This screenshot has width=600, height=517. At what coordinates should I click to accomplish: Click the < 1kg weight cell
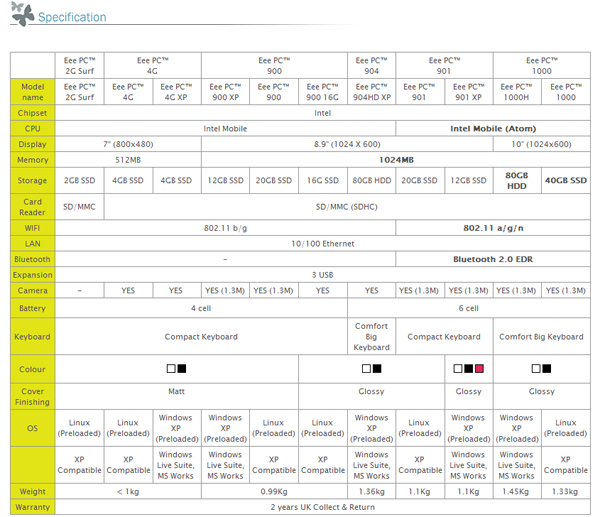coord(128,491)
